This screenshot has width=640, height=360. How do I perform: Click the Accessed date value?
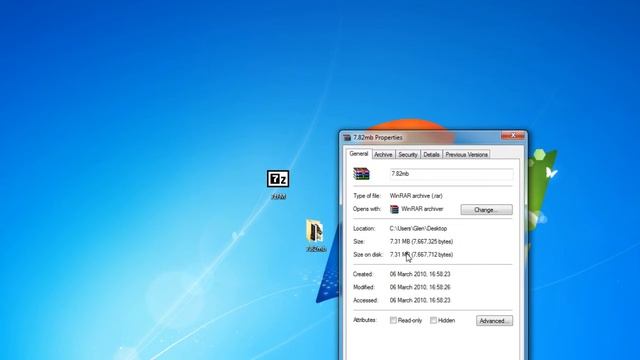(420, 300)
